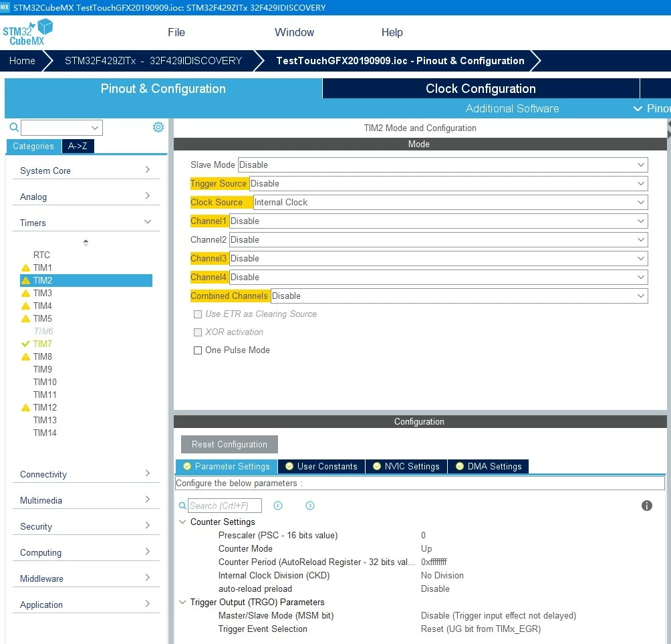This screenshot has width=671, height=644.
Task: Click the search magnifier icon in categories panel
Action: tap(14, 127)
